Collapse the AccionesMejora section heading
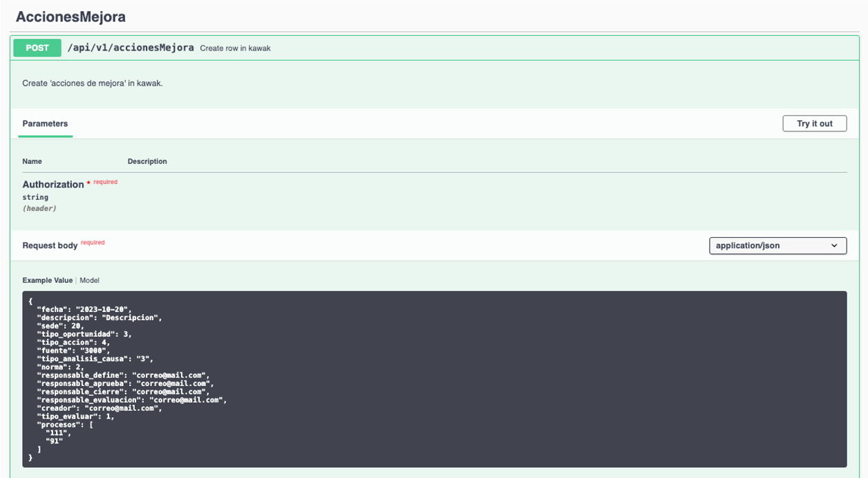This screenshot has height=478, width=868. pyautogui.click(x=70, y=15)
